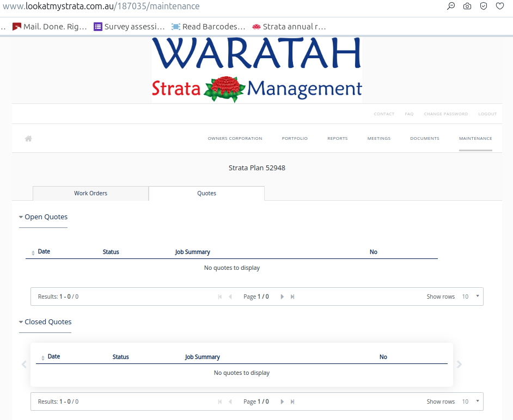Image resolution: width=513 pixels, height=420 pixels.
Task: Open the Strata annual report bookmark
Action: (289, 27)
